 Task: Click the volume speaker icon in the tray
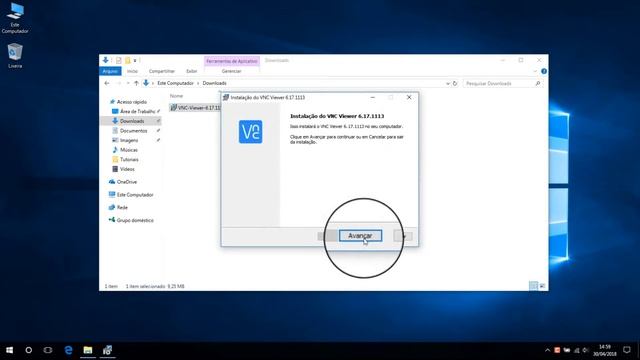pos(586,350)
